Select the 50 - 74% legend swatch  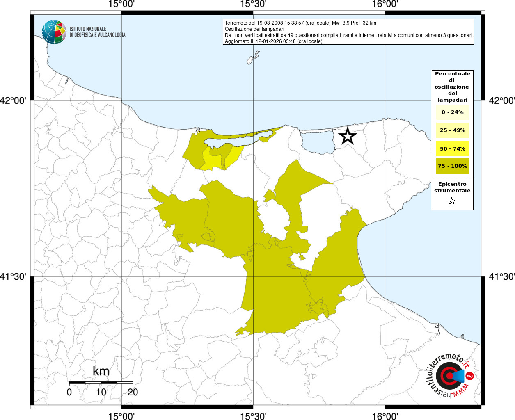tap(453, 148)
